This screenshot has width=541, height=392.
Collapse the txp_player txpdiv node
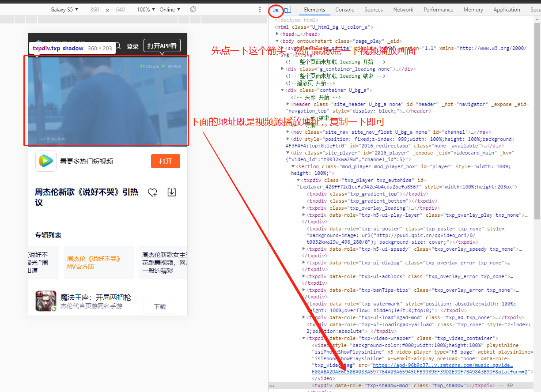point(299,180)
